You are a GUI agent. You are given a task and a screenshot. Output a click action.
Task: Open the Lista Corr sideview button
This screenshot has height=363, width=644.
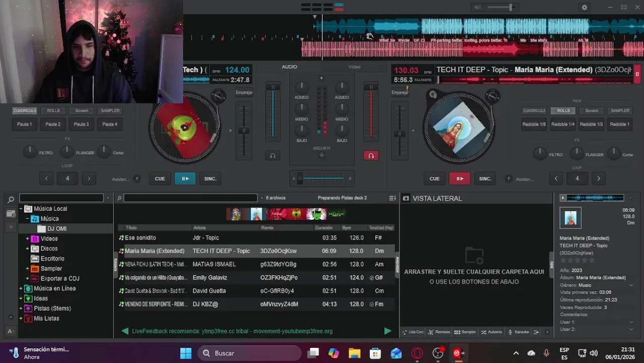tap(413, 332)
